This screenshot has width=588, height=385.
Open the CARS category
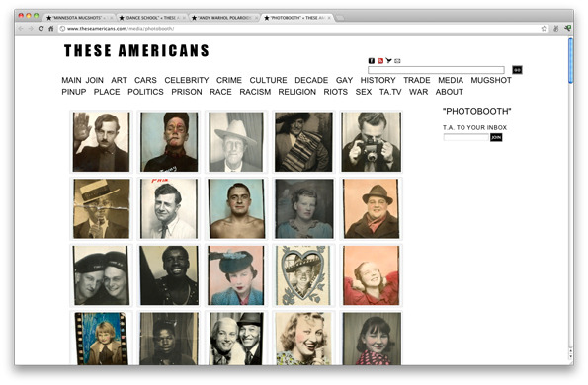click(x=145, y=80)
